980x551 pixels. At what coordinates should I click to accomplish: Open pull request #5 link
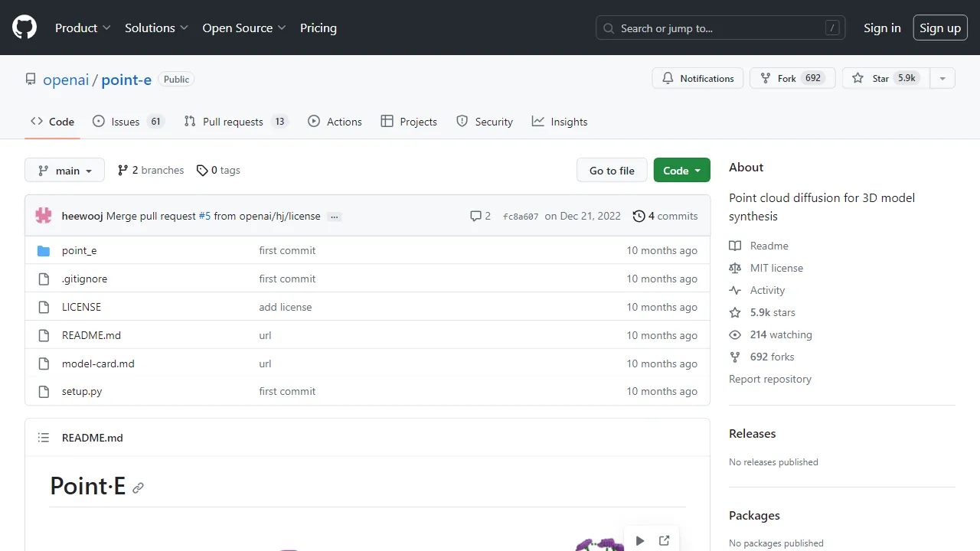[x=204, y=216]
